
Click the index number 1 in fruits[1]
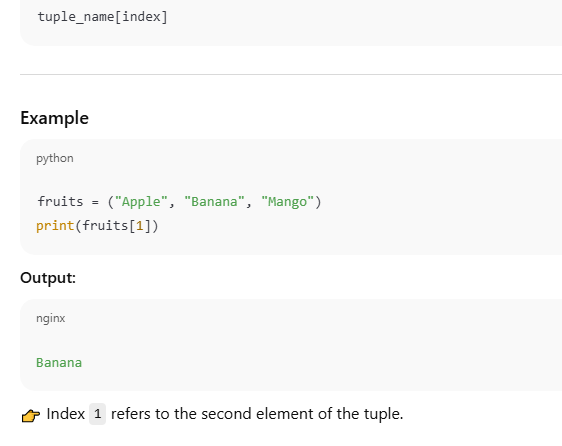[140, 226]
